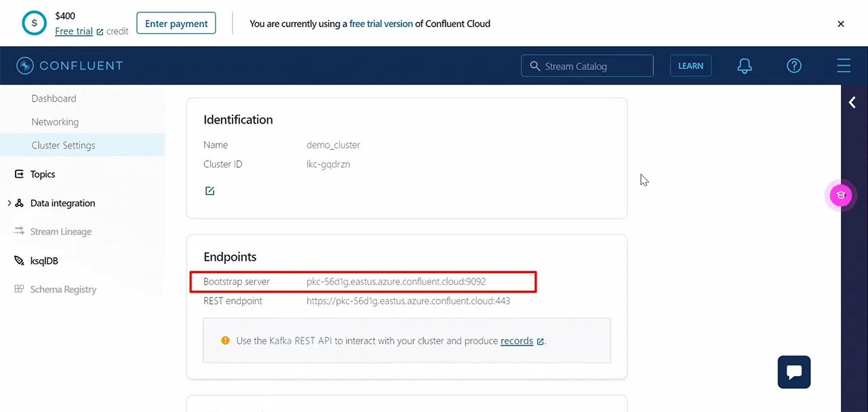The image size is (868, 412).
Task: Click the search magnifier icon
Action: coord(534,66)
